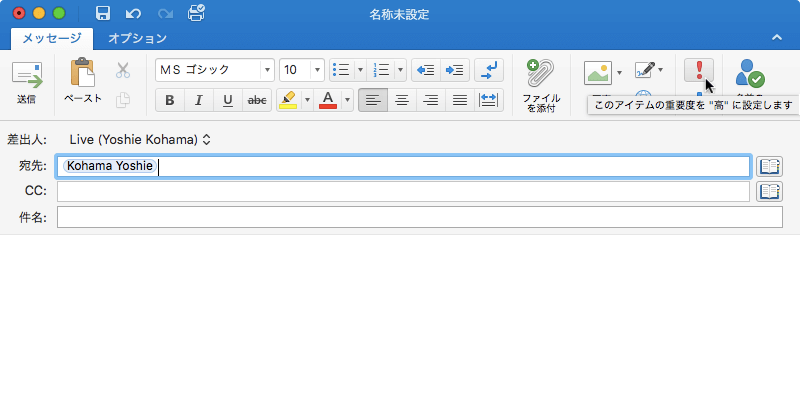800x400 pixels.
Task: Click the text direction arrow icon
Action: [489, 70]
